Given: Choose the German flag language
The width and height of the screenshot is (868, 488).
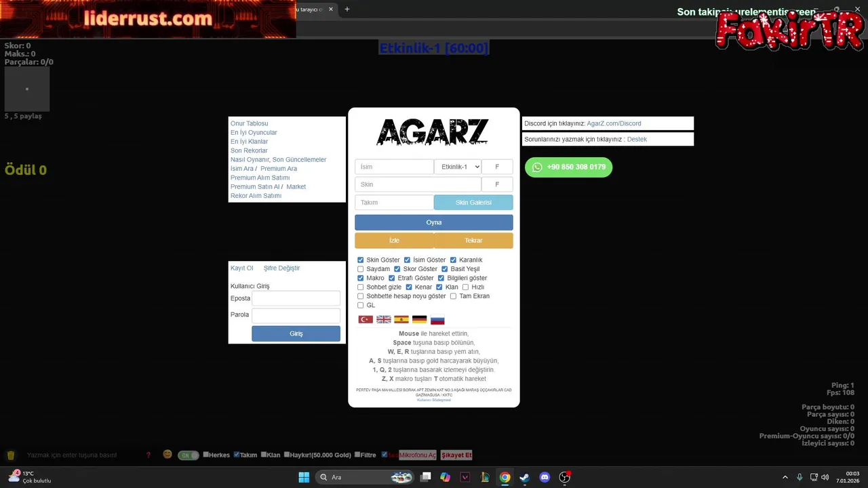Looking at the screenshot, I should tap(419, 319).
